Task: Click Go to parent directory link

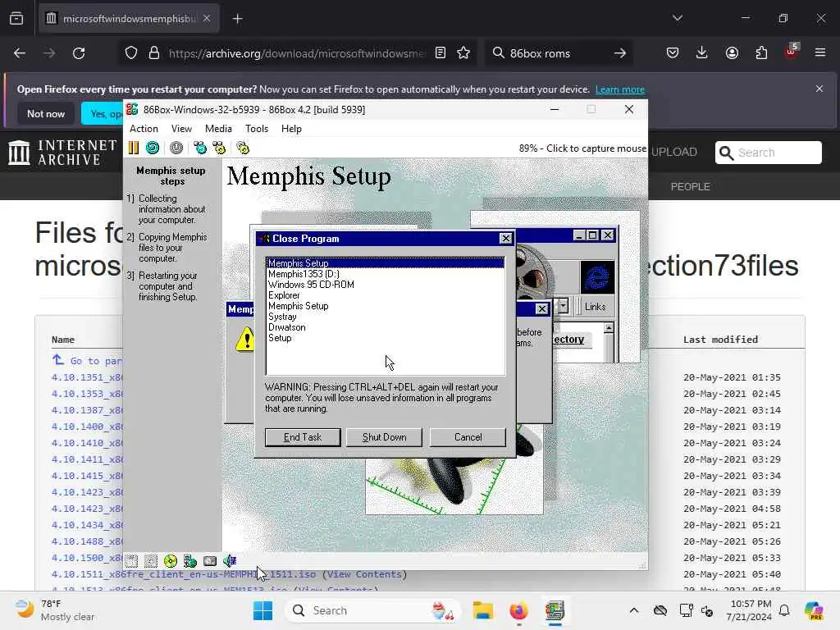Action: pyautogui.click(x=88, y=361)
